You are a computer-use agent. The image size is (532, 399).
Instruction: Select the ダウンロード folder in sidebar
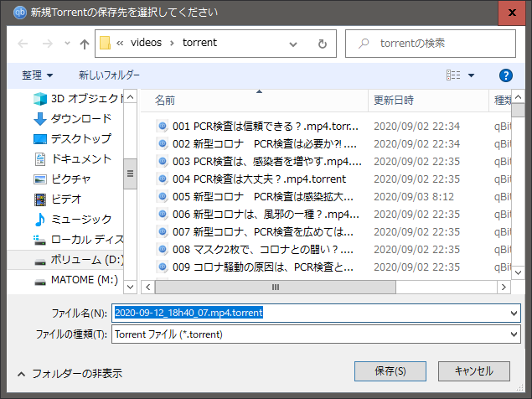[x=80, y=118]
